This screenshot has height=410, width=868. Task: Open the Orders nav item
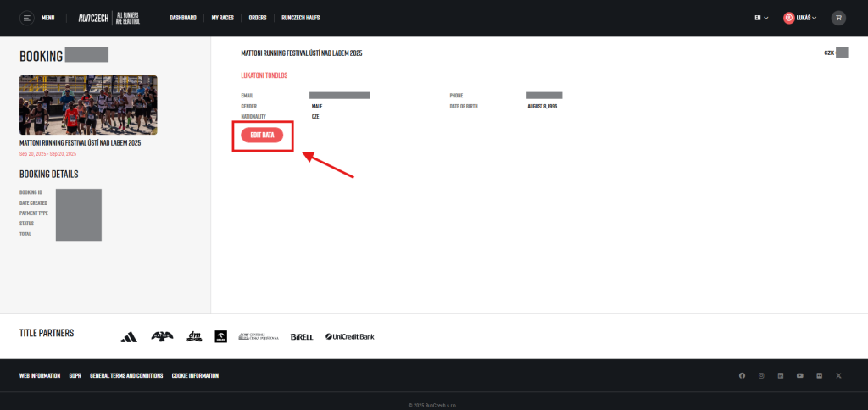click(258, 18)
